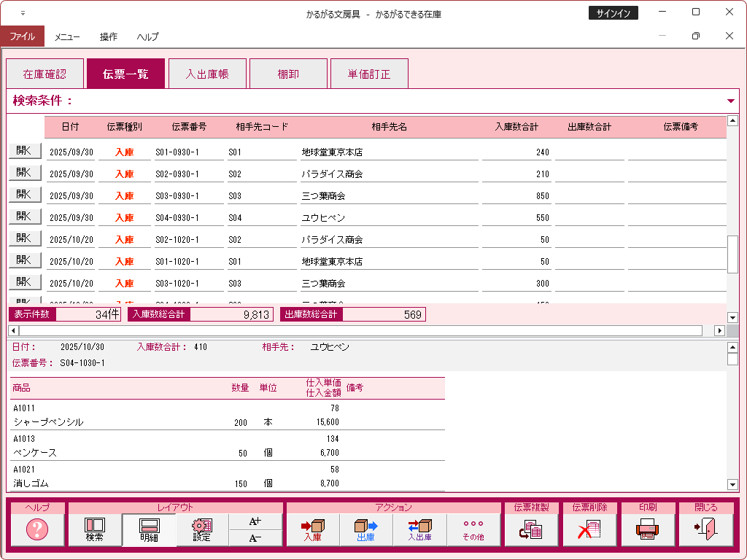Click the 出庫 action icon

click(x=366, y=530)
